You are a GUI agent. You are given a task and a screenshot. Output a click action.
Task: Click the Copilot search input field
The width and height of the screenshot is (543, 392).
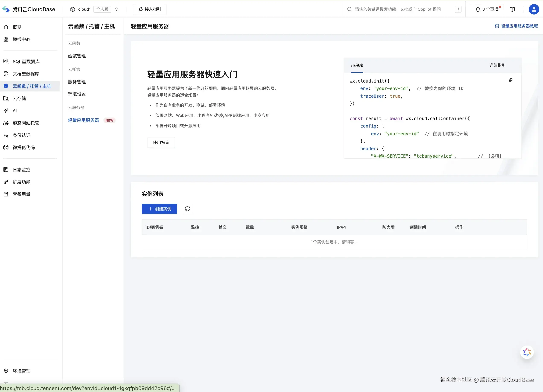pos(397,9)
